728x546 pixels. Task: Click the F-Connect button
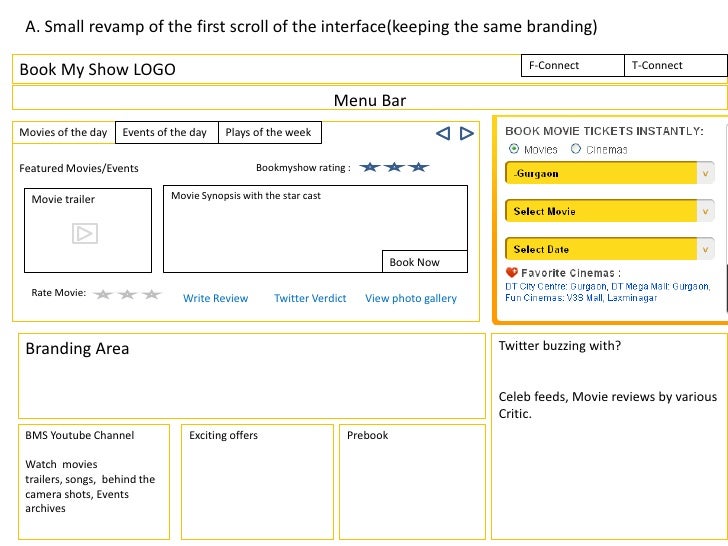pyautogui.click(x=573, y=65)
